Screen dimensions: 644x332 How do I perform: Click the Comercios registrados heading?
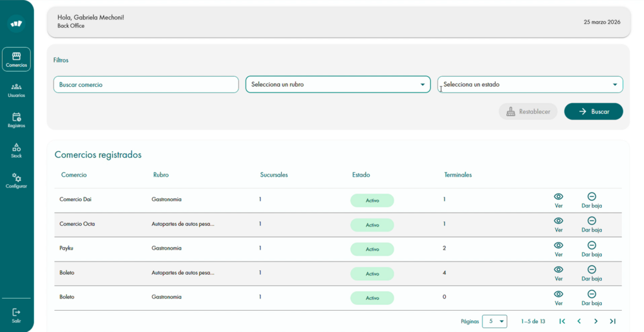click(98, 155)
